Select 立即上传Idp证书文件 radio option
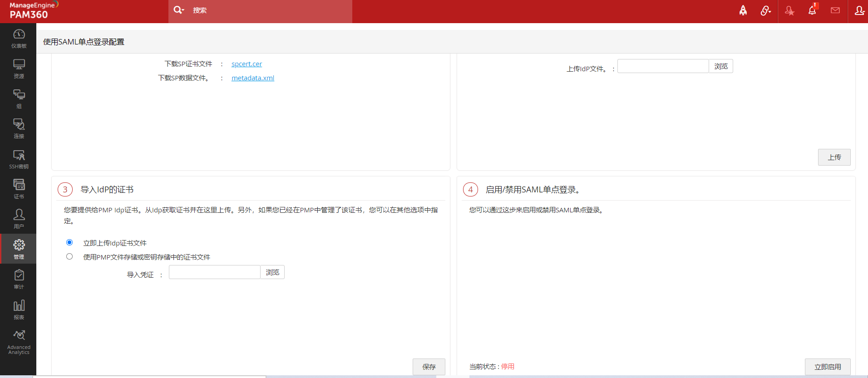Image resolution: width=868 pixels, height=378 pixels. point(69,242)
